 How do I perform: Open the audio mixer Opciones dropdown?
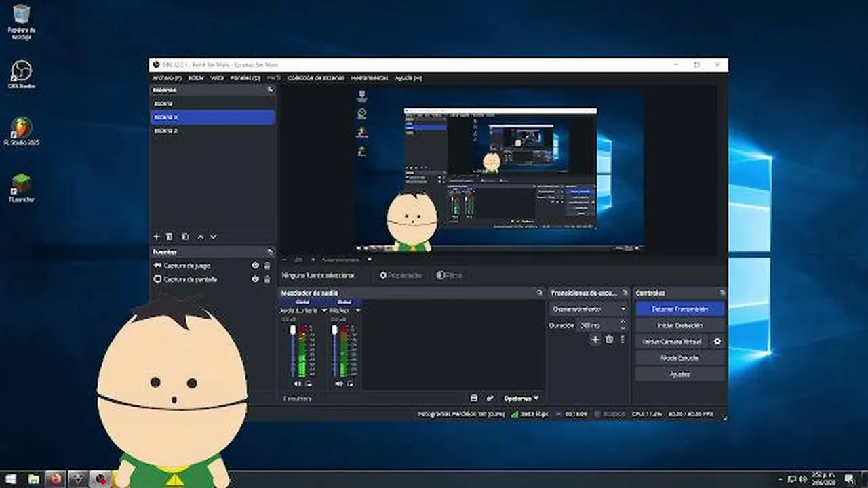(x=521, y=399)
